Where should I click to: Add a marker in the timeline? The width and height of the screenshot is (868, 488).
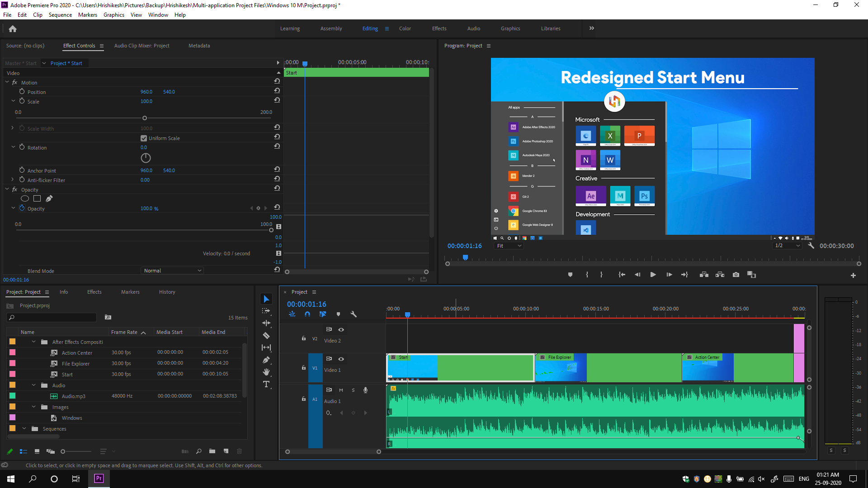pos(338,314)
